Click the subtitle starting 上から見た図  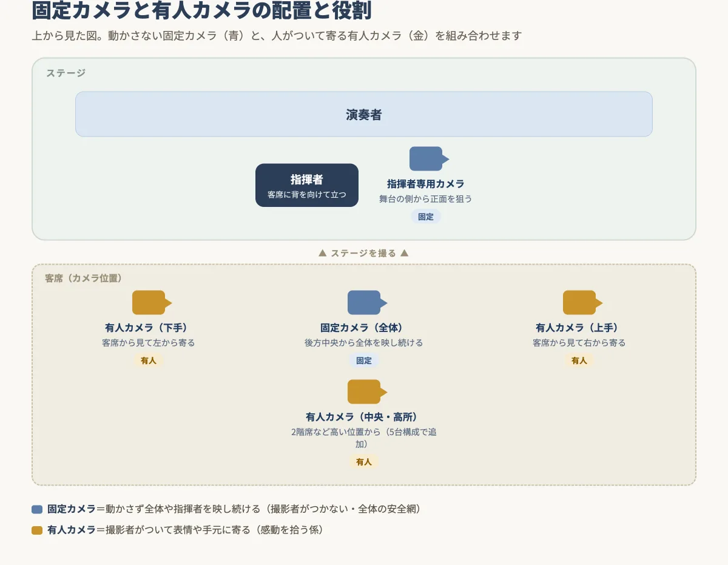point(277,36)
